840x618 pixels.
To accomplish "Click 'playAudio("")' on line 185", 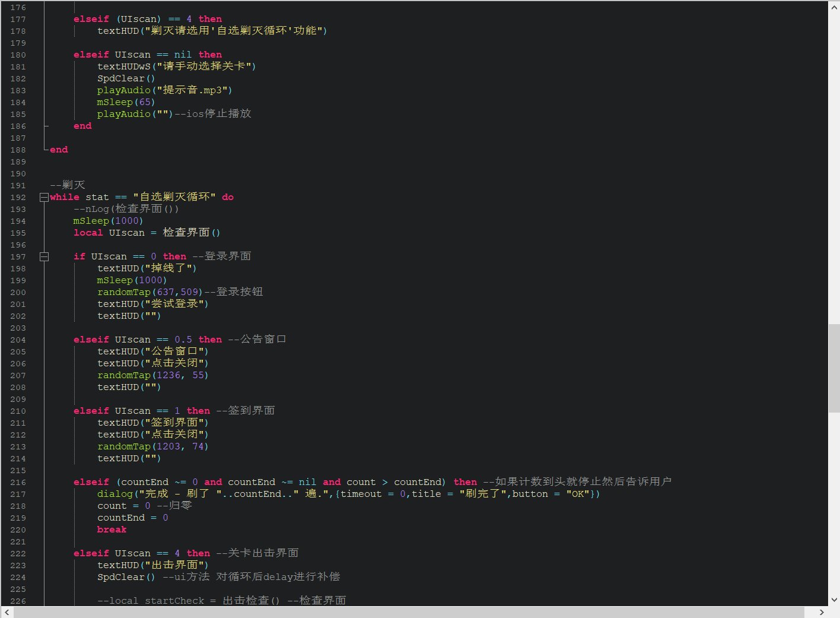I will (135, 114).
